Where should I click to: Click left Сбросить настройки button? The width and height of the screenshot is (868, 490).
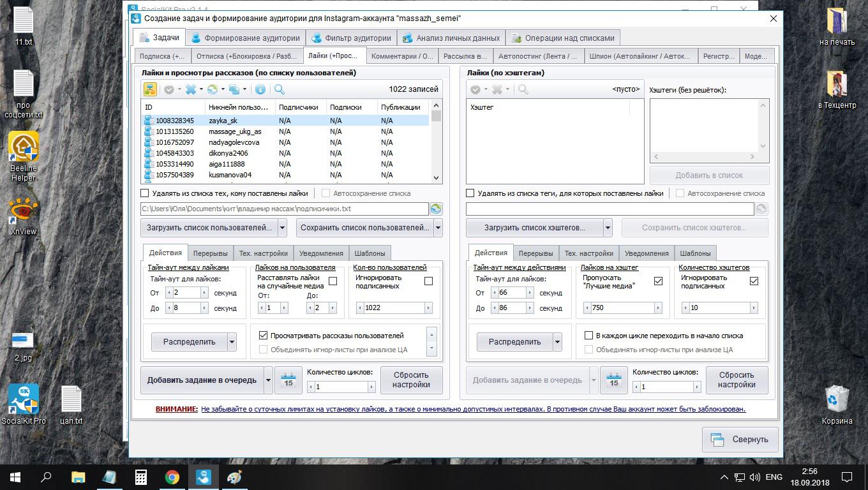coord(411,380)
